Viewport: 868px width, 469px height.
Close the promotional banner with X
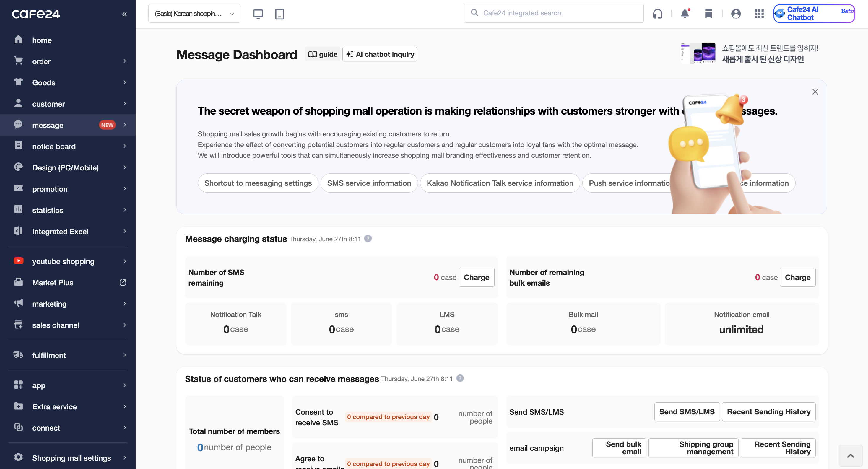click(x=815, y=92)
